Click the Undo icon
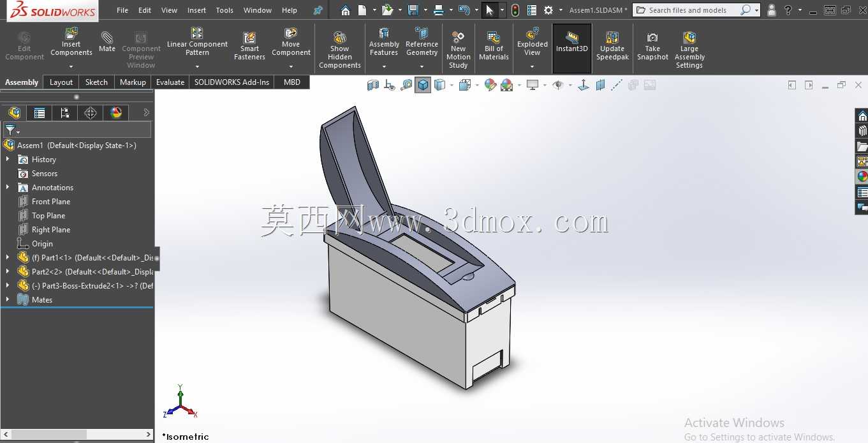 [x=464, y=10]
